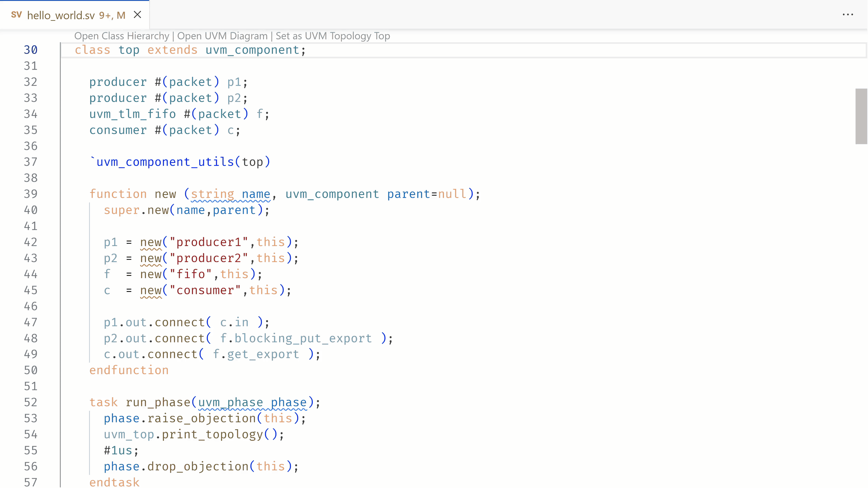868x488 pixels.
Task: Click the 'function' keyword on line 39
Action: tap(118, 194)
